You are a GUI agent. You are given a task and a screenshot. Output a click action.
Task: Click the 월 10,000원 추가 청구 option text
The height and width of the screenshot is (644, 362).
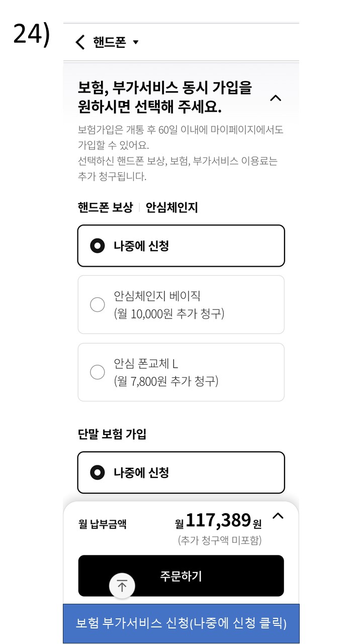tap(169, 314)
